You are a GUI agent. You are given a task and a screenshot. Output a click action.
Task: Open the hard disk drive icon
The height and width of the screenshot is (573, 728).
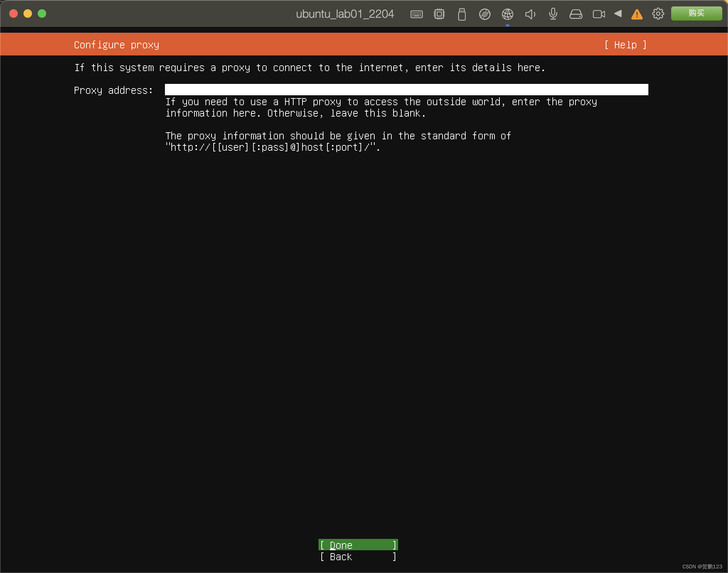pyautogui.click(x=576, y=14)
